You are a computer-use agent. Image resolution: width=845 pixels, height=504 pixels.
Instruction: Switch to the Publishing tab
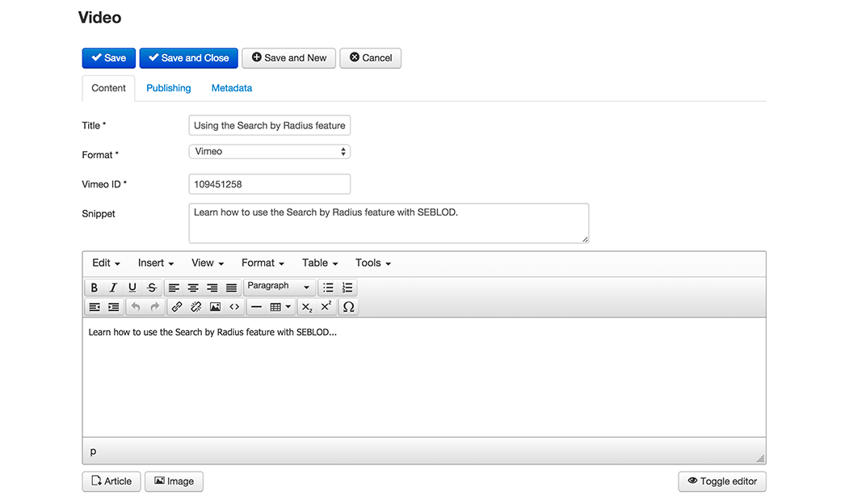[169, 88]
